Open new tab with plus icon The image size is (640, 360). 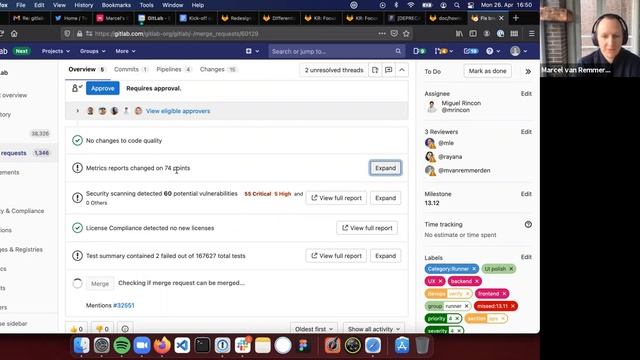[x=516, y=18]
